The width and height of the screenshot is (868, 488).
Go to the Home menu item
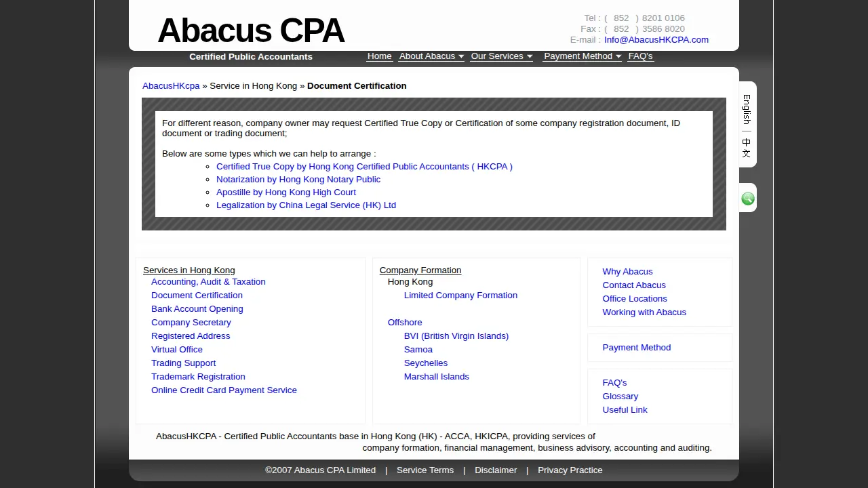coord(380,56)
